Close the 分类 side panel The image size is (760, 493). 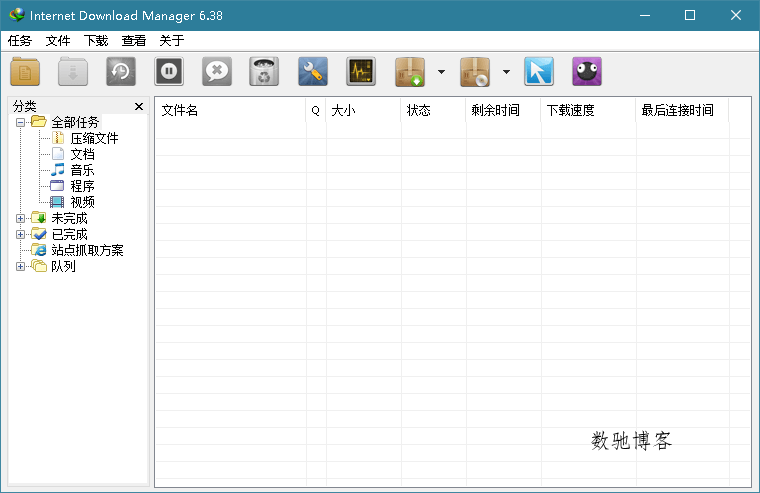[x=139, y=106]
